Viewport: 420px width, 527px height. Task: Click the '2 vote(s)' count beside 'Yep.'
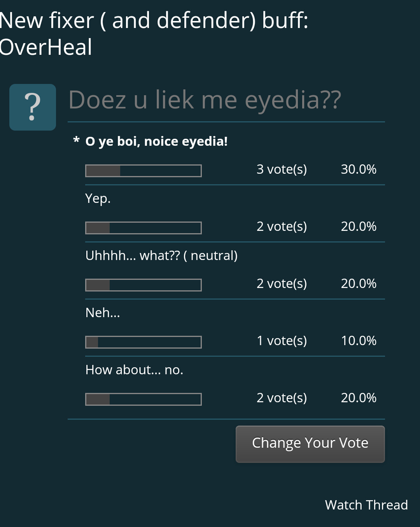(282, 227)
